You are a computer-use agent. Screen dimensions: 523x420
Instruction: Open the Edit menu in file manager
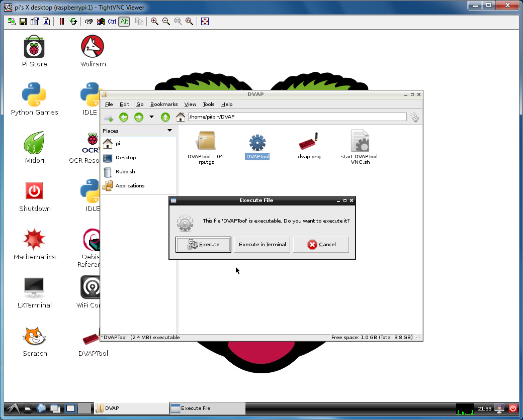coord(124,104)
